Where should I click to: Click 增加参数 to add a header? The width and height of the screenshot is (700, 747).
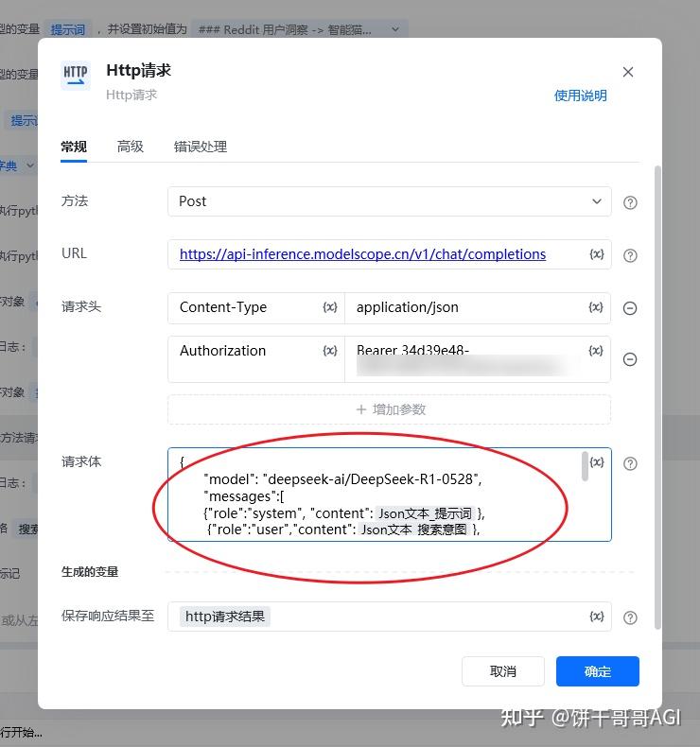[390, 409]
